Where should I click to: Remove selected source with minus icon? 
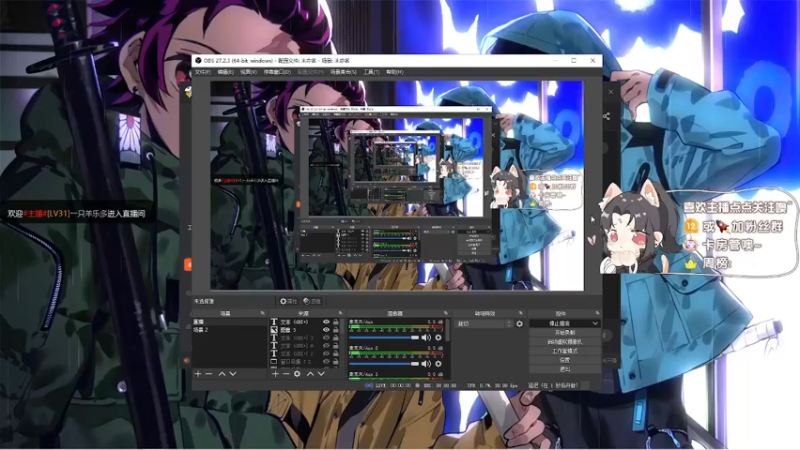tap(286, 374)
